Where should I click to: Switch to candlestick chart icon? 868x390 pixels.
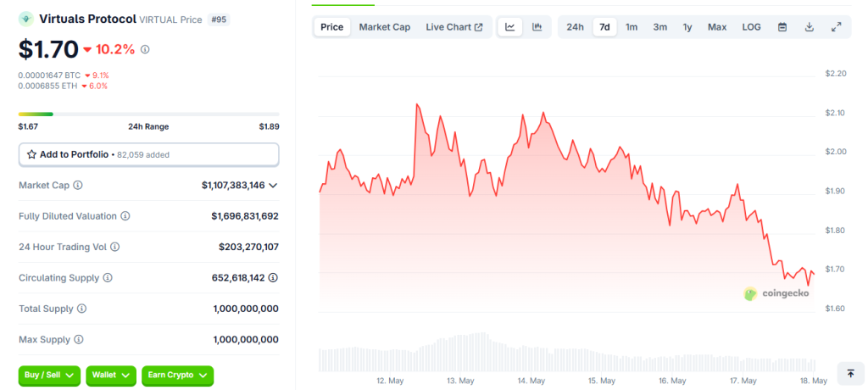[x=537, y=27]
